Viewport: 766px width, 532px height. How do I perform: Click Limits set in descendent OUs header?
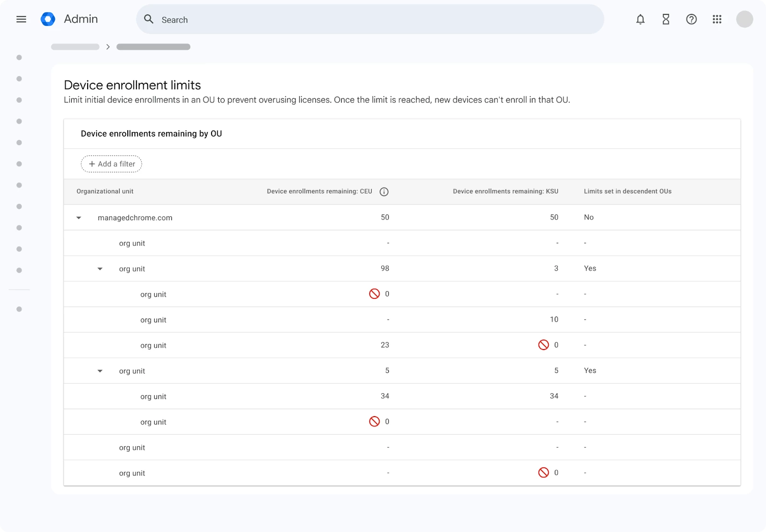pyautogui.click(x=627, y=192)
